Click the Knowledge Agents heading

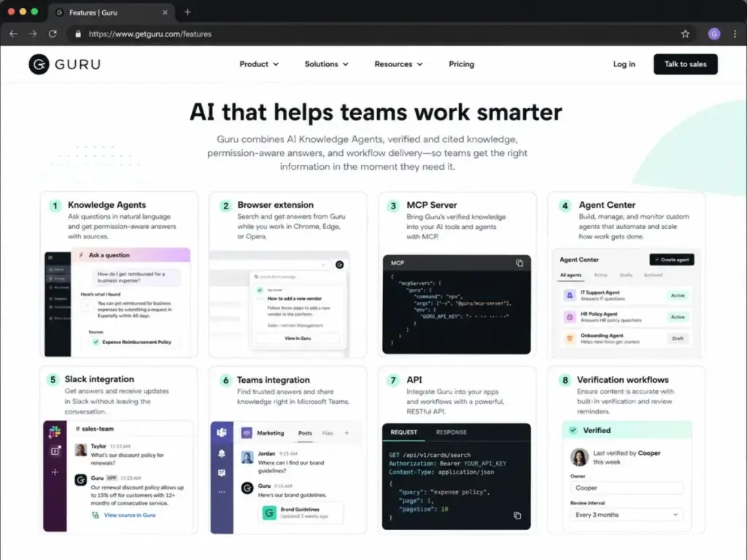107,205
